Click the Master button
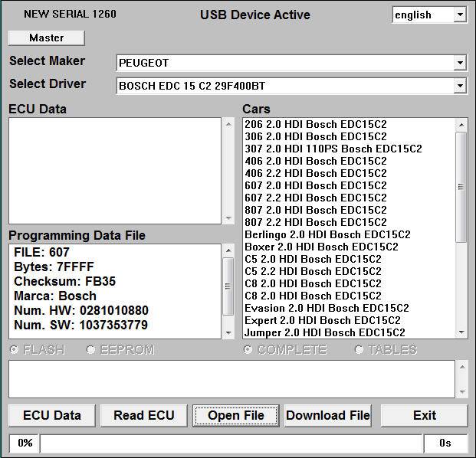This screenshot has width=476, height=458. [46, 38]
